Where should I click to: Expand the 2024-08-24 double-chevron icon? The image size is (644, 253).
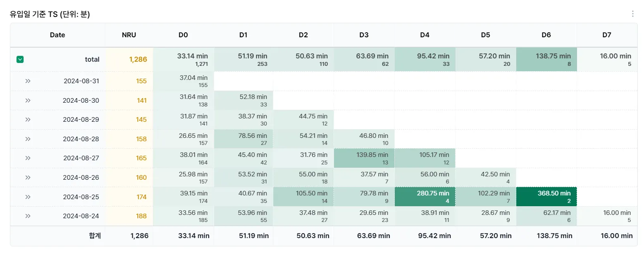[x=28, y=216]
